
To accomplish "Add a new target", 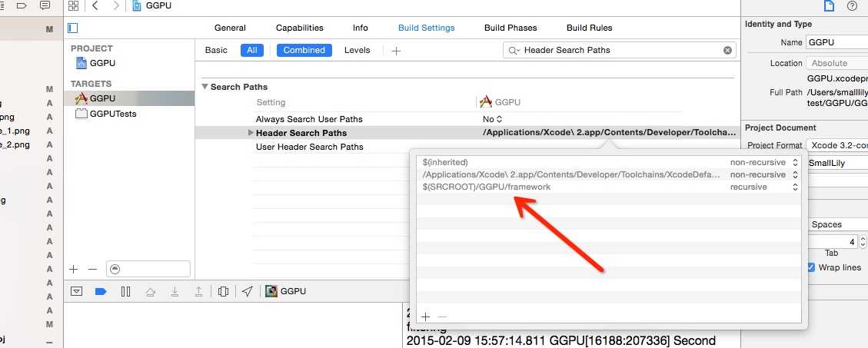I will (x=74, y=270).
